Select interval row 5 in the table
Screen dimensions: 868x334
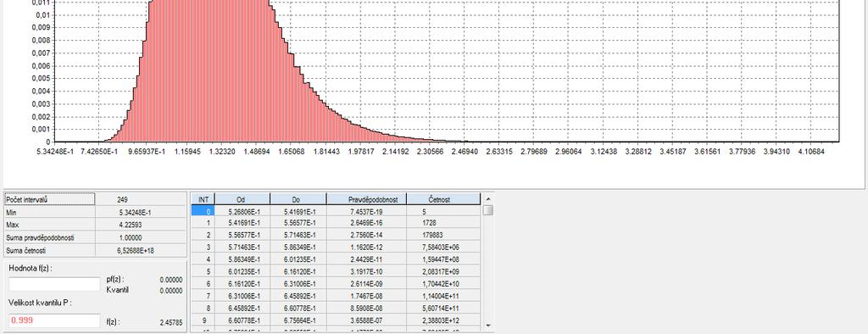336,271
